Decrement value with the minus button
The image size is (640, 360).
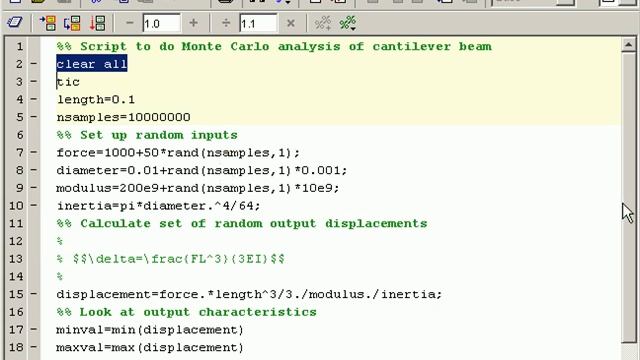pos(130,23)
